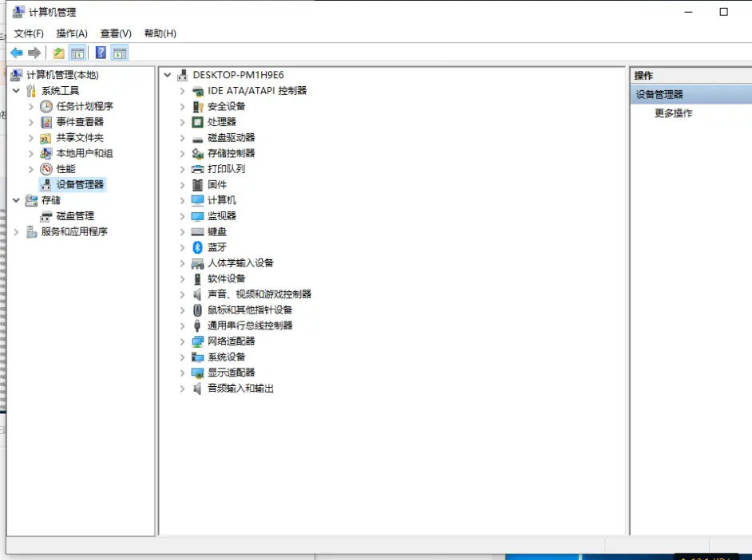Maximize the 计算机管理 window
The width and height of the screenshot is (752, 560).
(724, 12)
